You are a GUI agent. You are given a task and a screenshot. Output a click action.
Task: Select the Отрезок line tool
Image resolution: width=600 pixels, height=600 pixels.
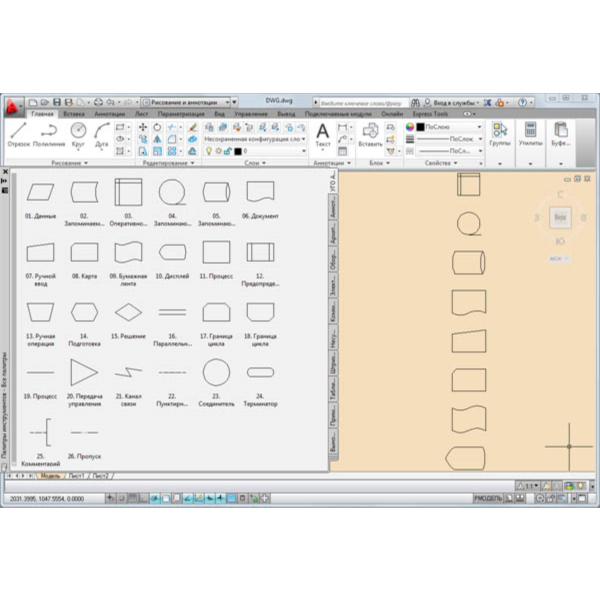click(x=18, y=135)
